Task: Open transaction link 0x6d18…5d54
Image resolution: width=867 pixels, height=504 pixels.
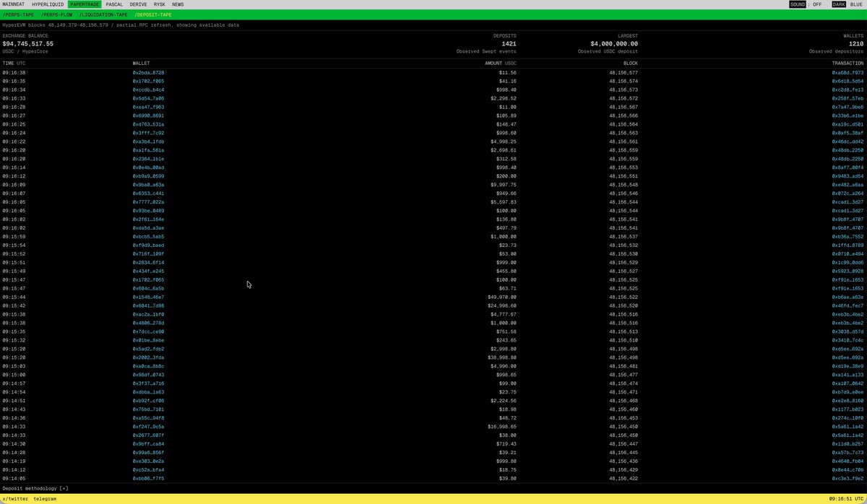Action: click(x=847, y=82)
